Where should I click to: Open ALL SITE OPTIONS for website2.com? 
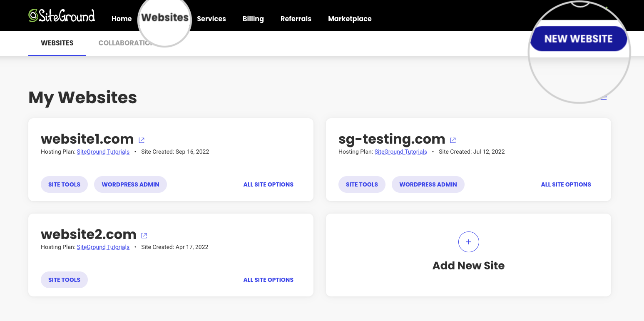click(x=269, y=280)
